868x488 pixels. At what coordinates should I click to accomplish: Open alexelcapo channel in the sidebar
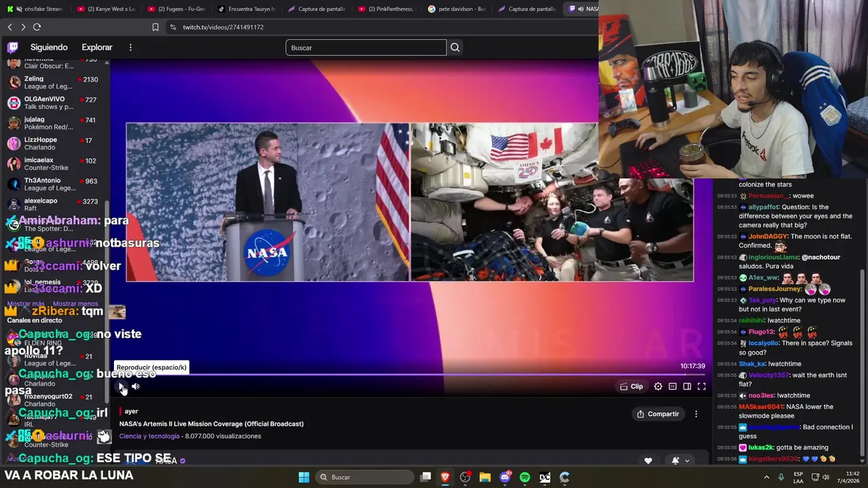(53, 205)
